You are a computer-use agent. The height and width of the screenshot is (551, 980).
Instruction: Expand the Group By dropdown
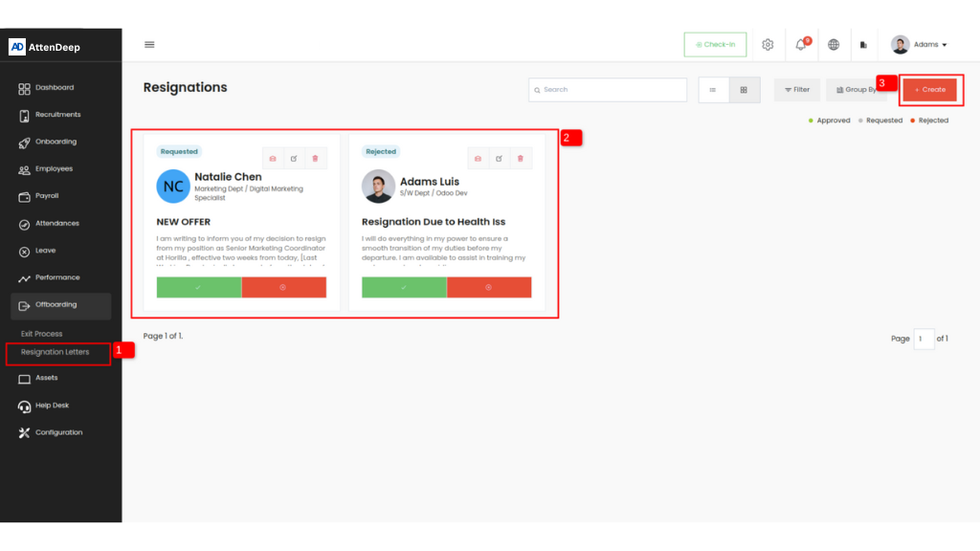[x=854, y=90]
